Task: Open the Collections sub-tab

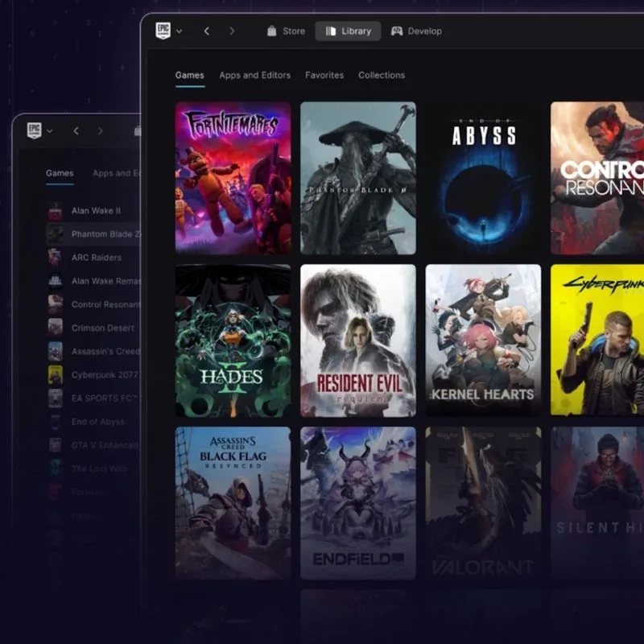Action: tap(382, 75)
